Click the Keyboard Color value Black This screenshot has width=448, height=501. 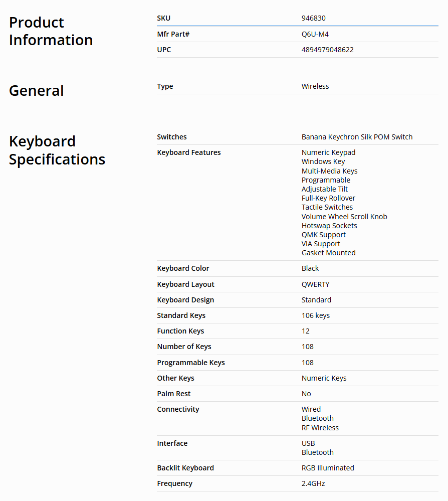(x=310, y=268)
